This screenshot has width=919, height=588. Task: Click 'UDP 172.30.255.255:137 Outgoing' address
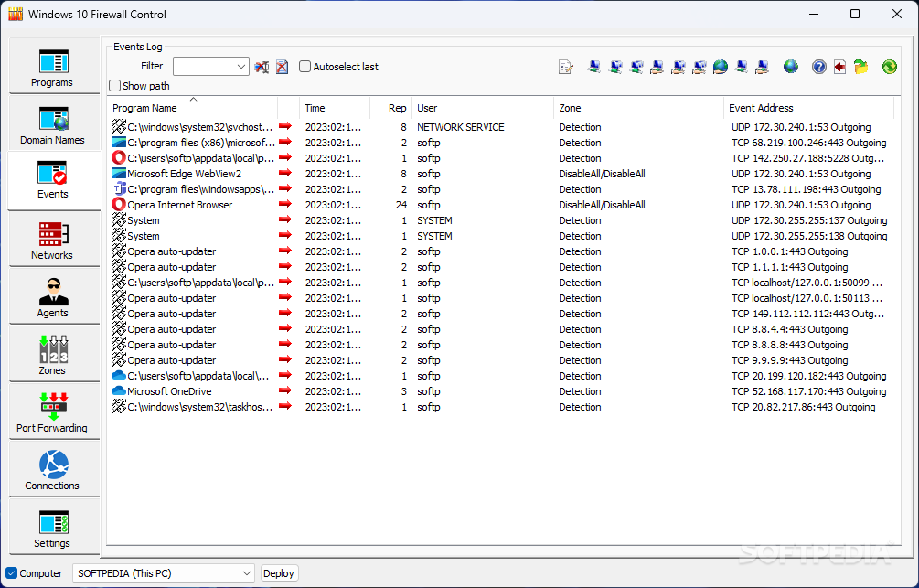click(x=809, y=220)
